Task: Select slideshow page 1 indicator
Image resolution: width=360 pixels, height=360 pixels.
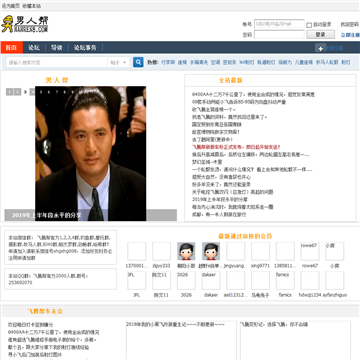Action: (x=9, y=92)
